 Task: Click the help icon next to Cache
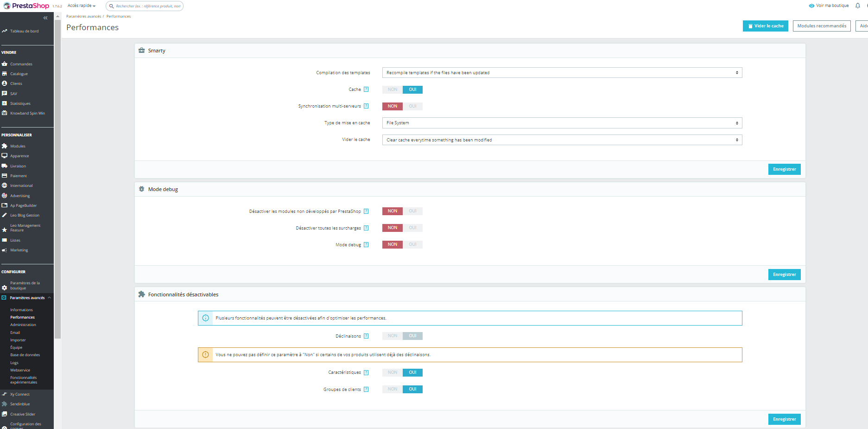coord(366,90)
